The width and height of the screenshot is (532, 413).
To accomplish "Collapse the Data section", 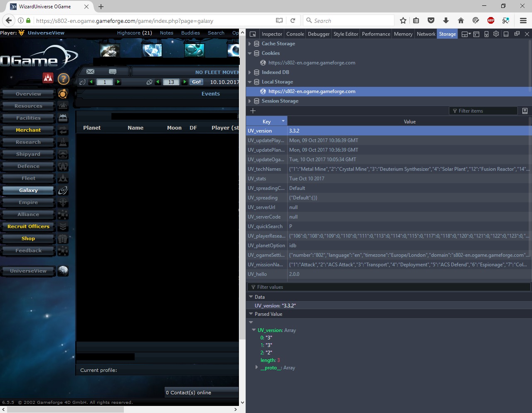I will pos(251,297).
